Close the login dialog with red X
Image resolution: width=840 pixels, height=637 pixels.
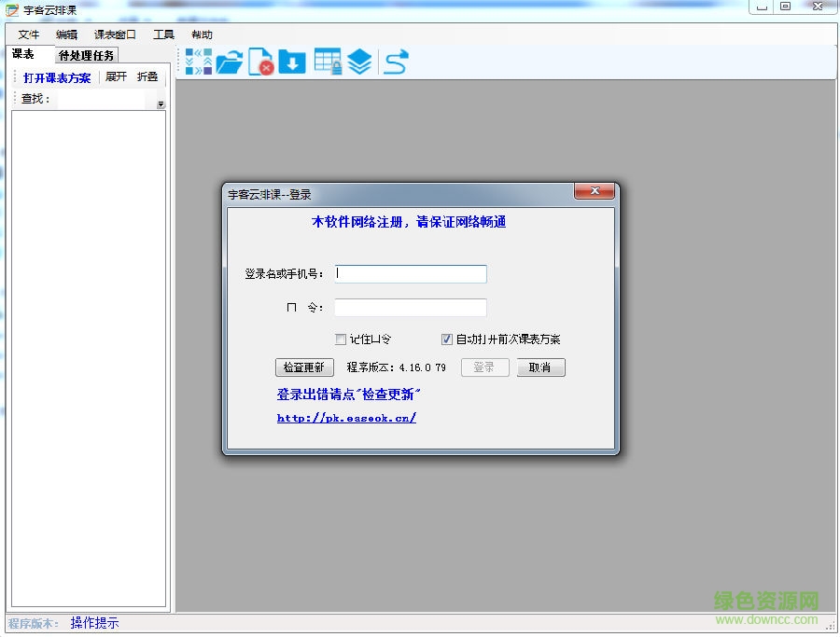point(594,193)
